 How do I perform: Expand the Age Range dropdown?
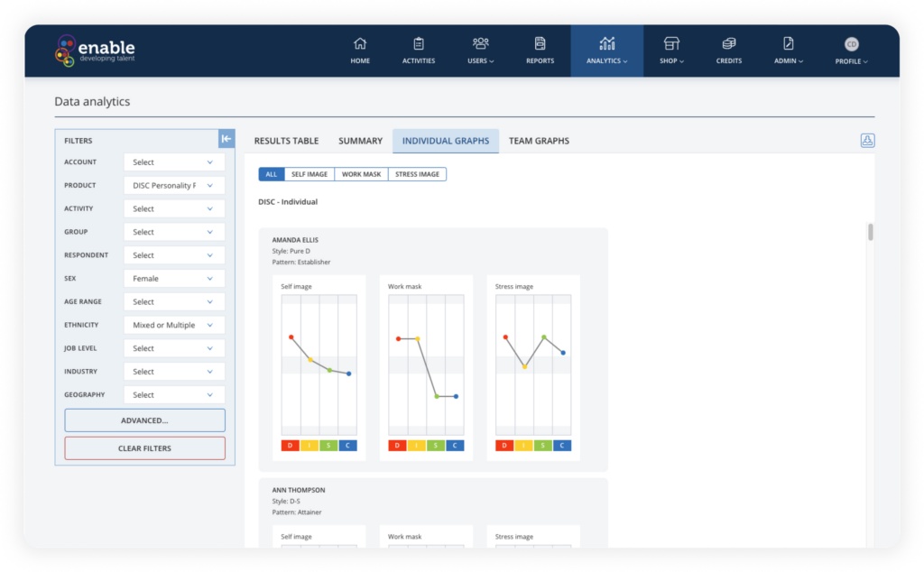(x=174, y=301)
